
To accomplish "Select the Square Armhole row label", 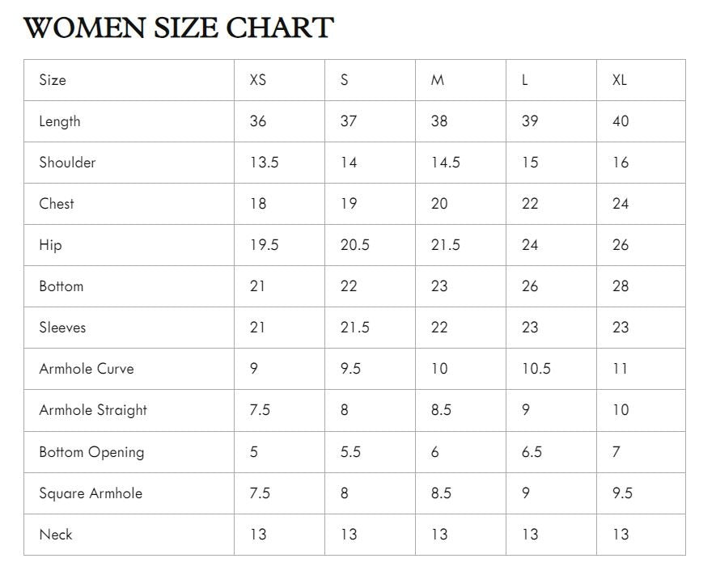I will (x=91, y=493).
